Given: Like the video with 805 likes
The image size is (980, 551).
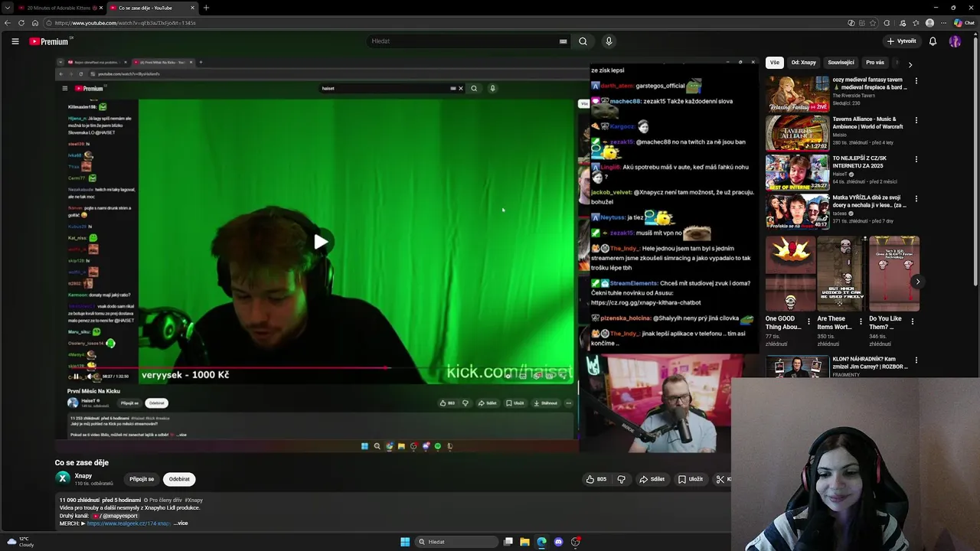Looking at the screenshot, I should [596, 479].
